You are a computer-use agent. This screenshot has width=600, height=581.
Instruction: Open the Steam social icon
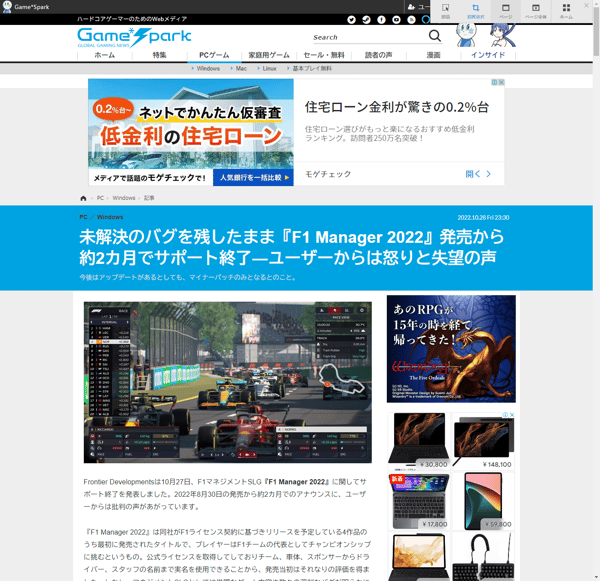(366, 20)
